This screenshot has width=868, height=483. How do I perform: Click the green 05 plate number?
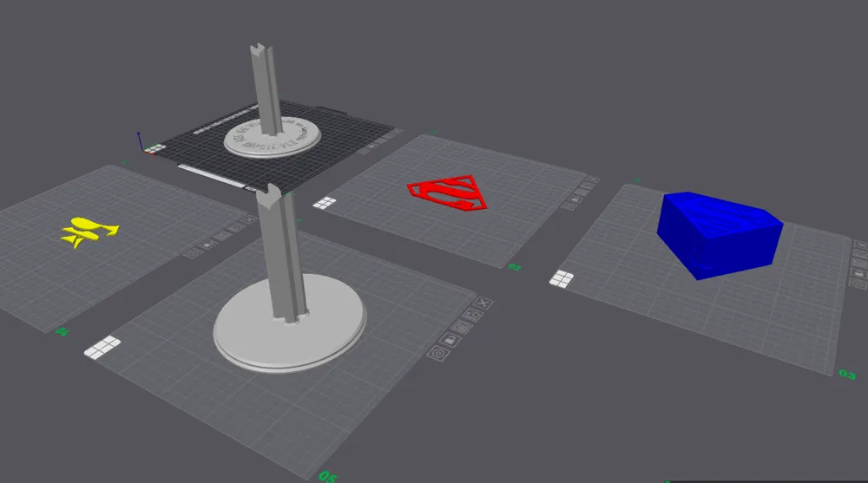(x=328, y=476)
